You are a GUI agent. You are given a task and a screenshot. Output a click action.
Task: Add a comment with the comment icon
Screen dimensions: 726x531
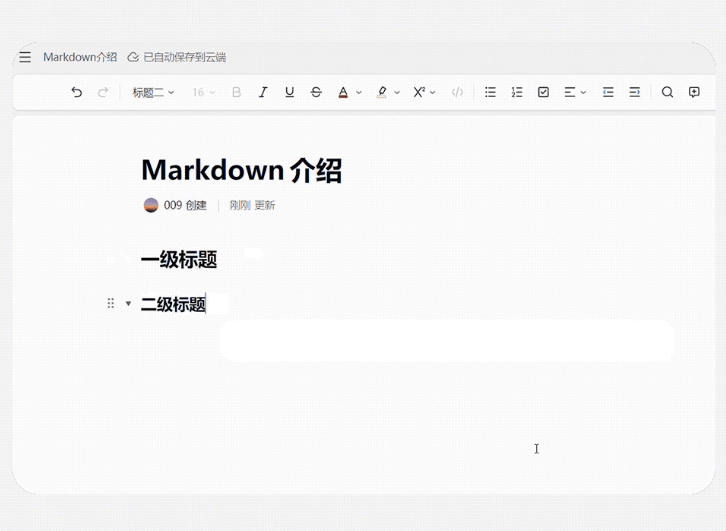tap(694, 92)
